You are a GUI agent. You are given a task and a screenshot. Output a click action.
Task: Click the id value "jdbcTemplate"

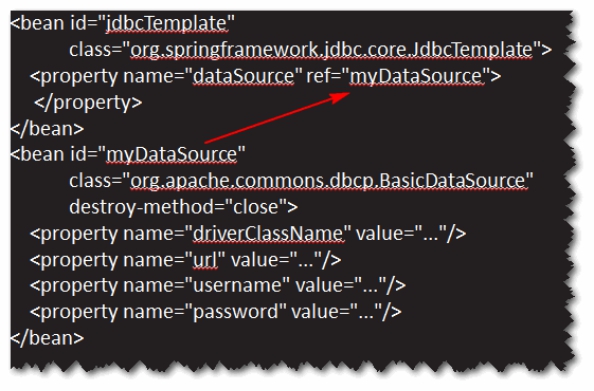click(167, 24)
